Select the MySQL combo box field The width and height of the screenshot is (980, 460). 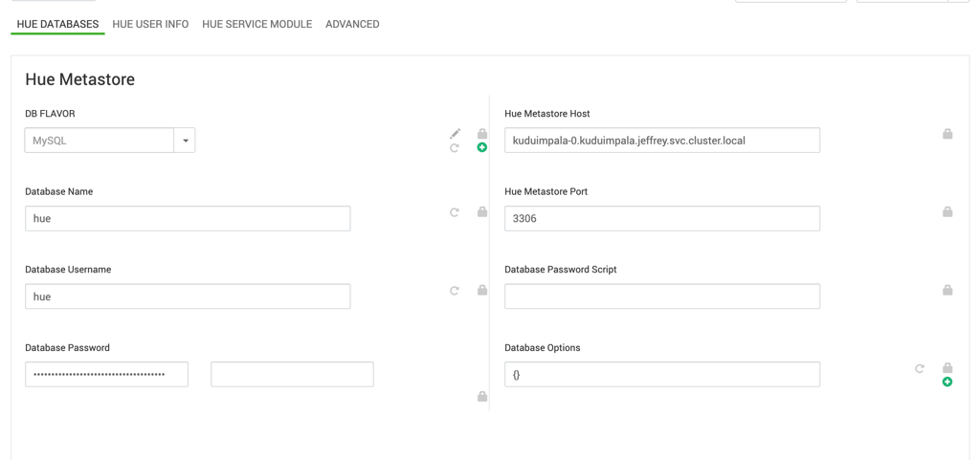tap(100, 141)
